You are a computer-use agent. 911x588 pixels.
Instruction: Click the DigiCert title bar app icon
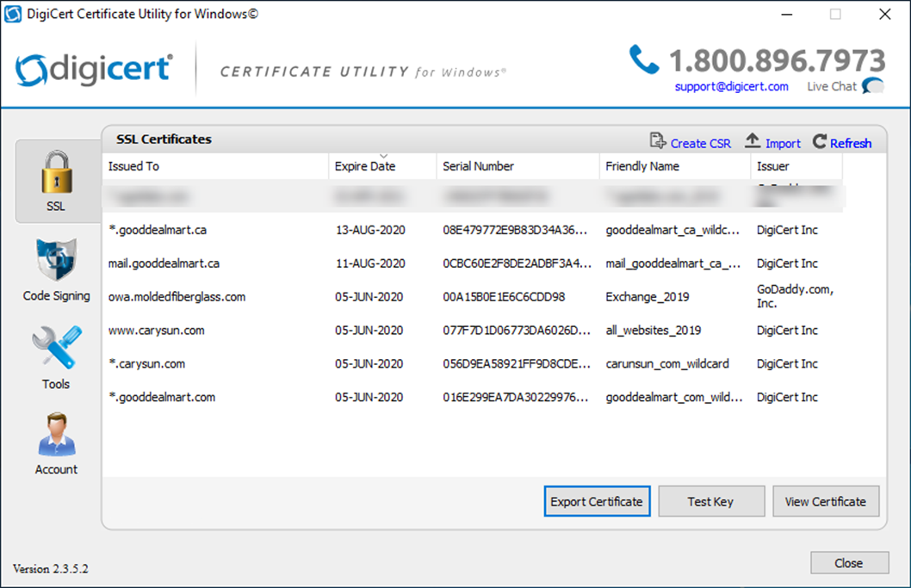tap(13, 14)
